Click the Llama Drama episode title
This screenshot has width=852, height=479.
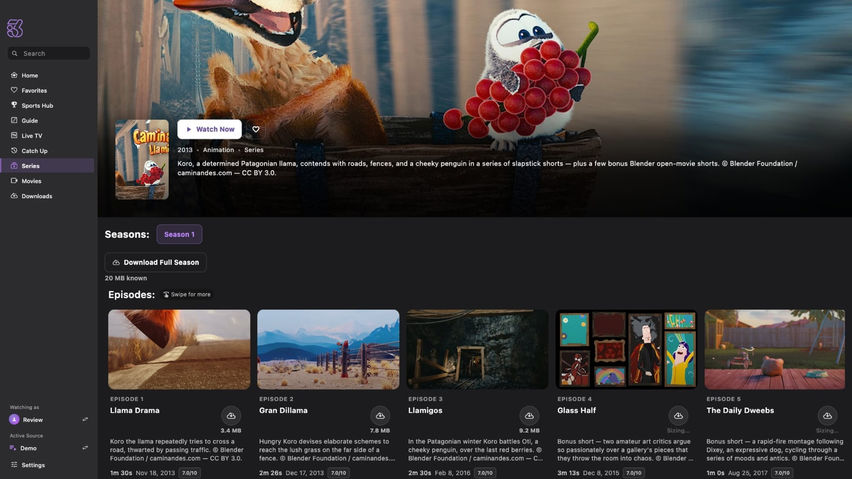(135, 411)
